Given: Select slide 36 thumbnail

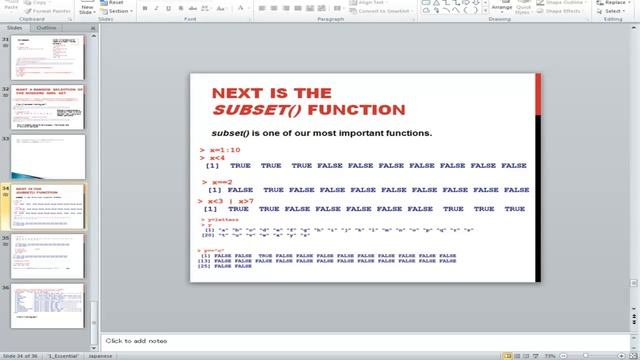Looking at the screenshot, I should [47, 306].
